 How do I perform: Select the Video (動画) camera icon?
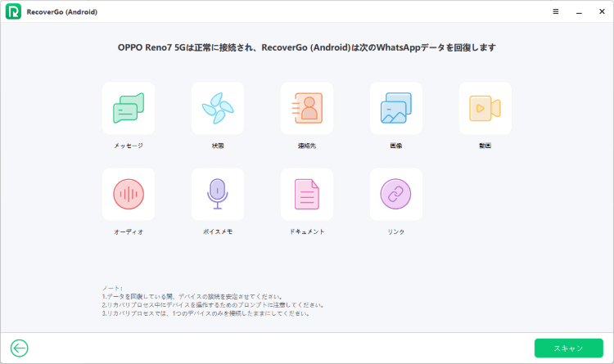pyautogui.click(x=485, y=109)
